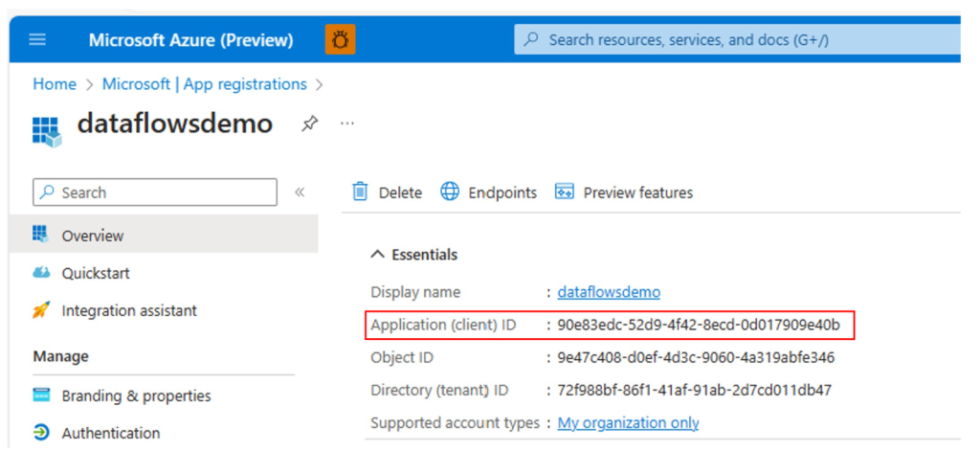Open the My organization only link
Viewport: 980px width, 451px height.
click(x=628, y=423)
